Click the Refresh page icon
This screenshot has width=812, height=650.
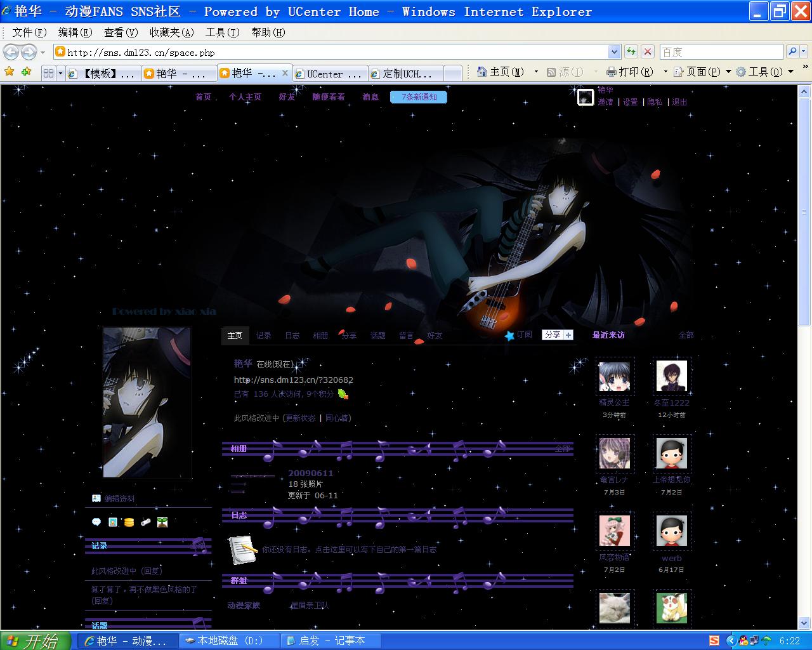click(x=631, y=52)
